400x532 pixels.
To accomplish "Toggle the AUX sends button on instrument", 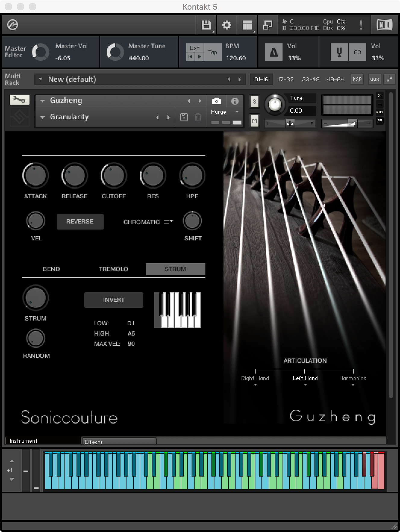I will 380,112.
